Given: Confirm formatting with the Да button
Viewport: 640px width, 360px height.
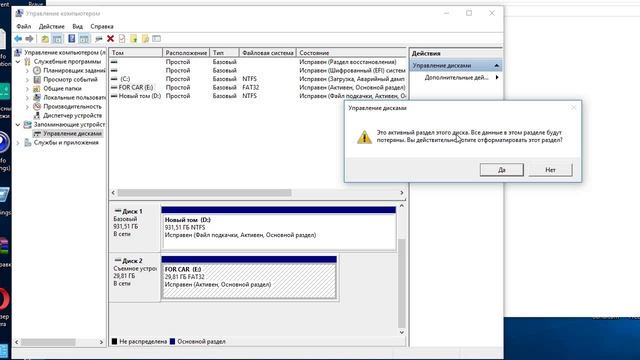Looking at the screenshot, I should point(502,170).
